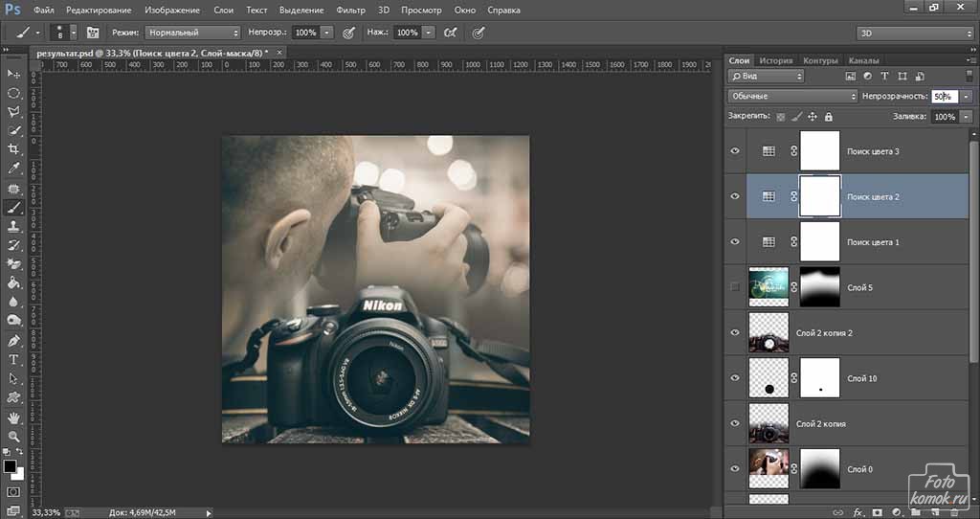Select the Eraser tool
Viewport: 980px width, 519px height.
13,264
